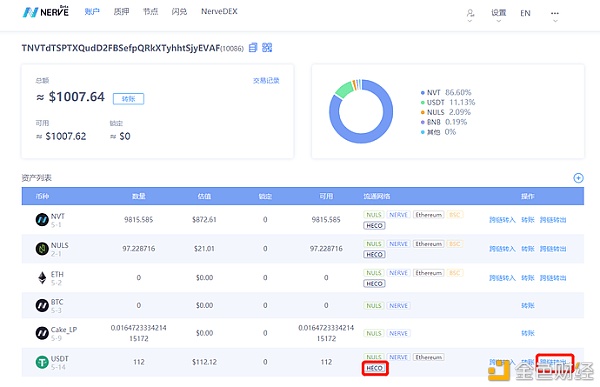Click the USDT valuation $112.12

204,362
